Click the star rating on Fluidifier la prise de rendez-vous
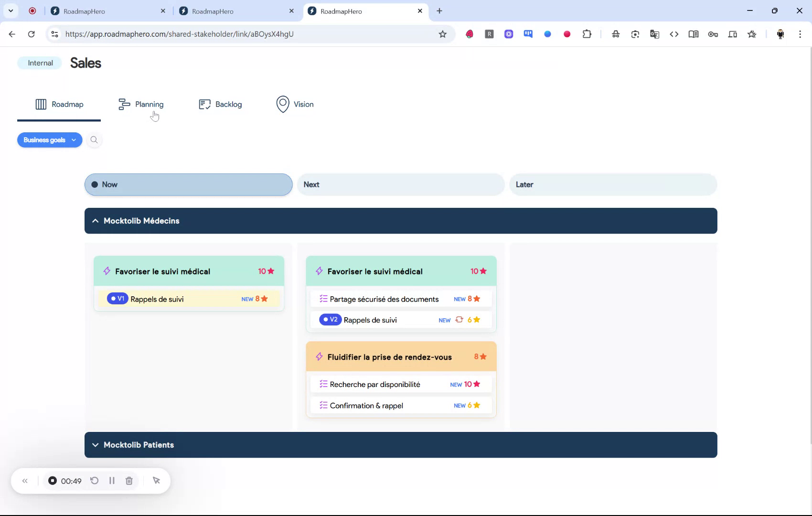The image size is (812, 516). click(480, 356)
